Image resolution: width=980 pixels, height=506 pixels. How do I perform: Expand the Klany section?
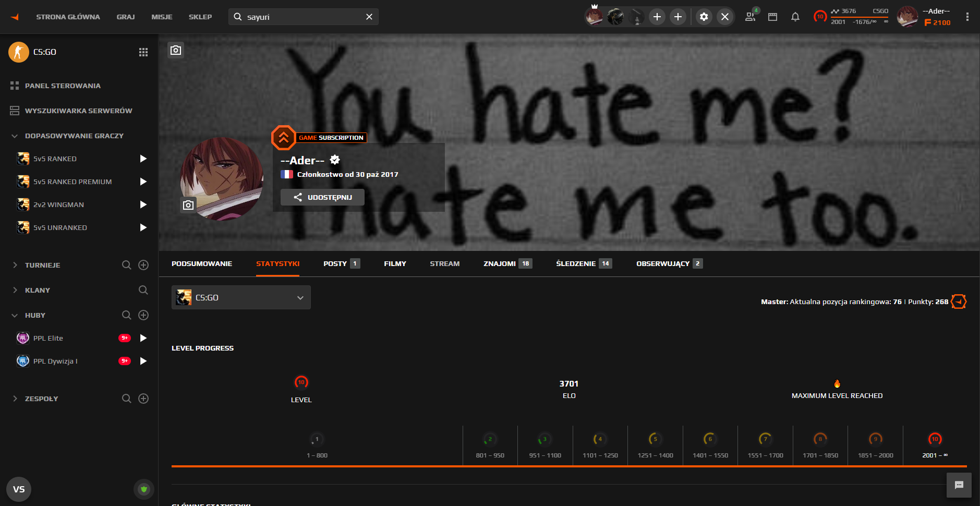(x=15, y=290)
